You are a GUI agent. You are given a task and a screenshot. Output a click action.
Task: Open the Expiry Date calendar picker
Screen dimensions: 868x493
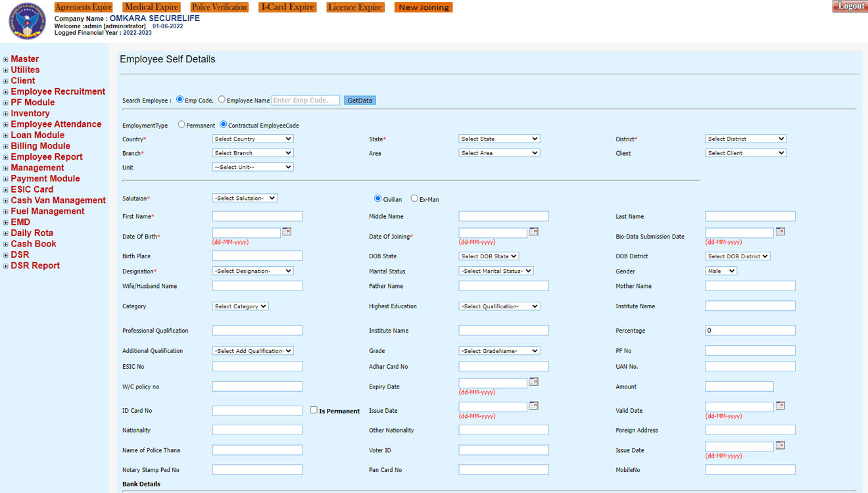(534, 381)
